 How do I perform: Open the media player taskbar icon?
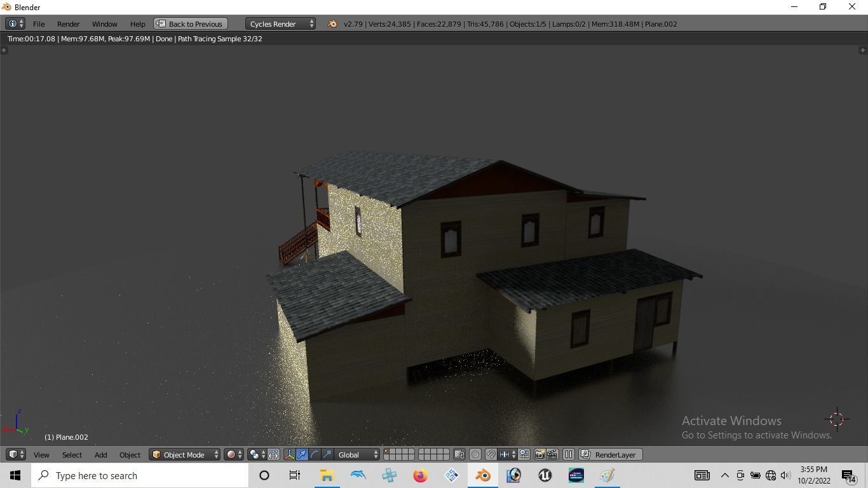[513, 475]
